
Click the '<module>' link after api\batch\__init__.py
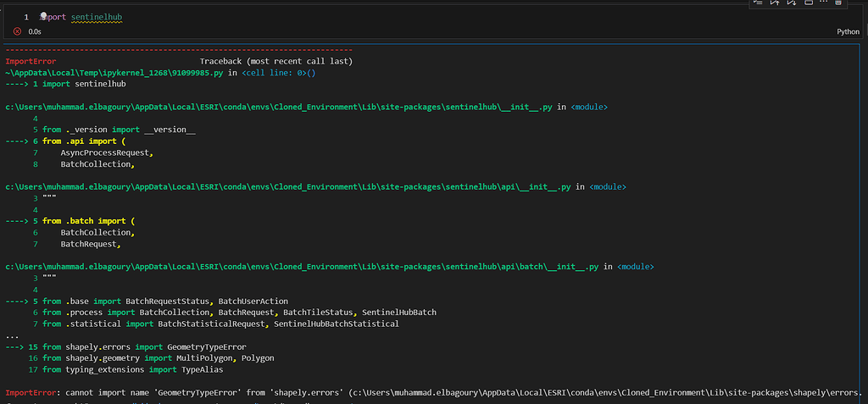(636, 267)
